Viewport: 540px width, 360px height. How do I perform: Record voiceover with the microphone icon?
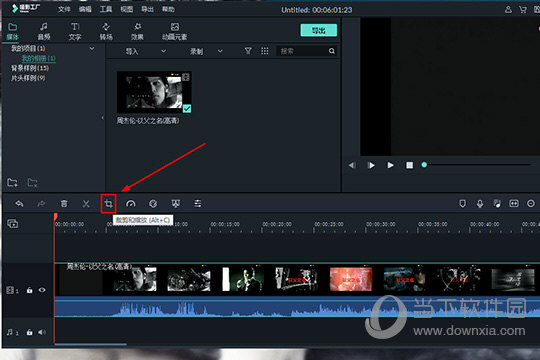click(480, 204)
